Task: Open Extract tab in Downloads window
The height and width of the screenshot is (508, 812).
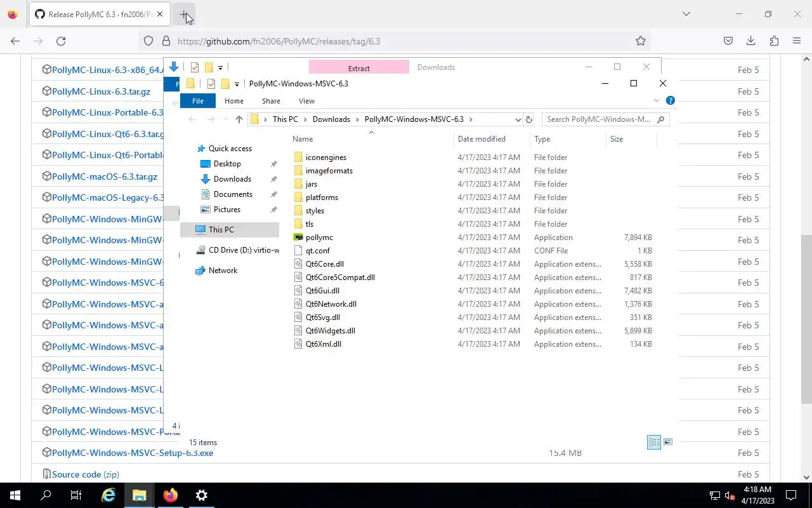Action: pyautogui.click(x=359, y=68)
